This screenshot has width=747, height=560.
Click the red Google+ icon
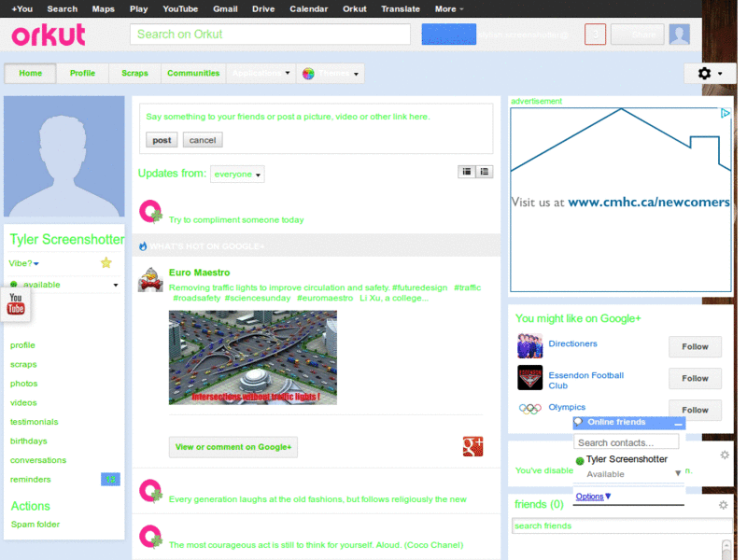(472, 447)
